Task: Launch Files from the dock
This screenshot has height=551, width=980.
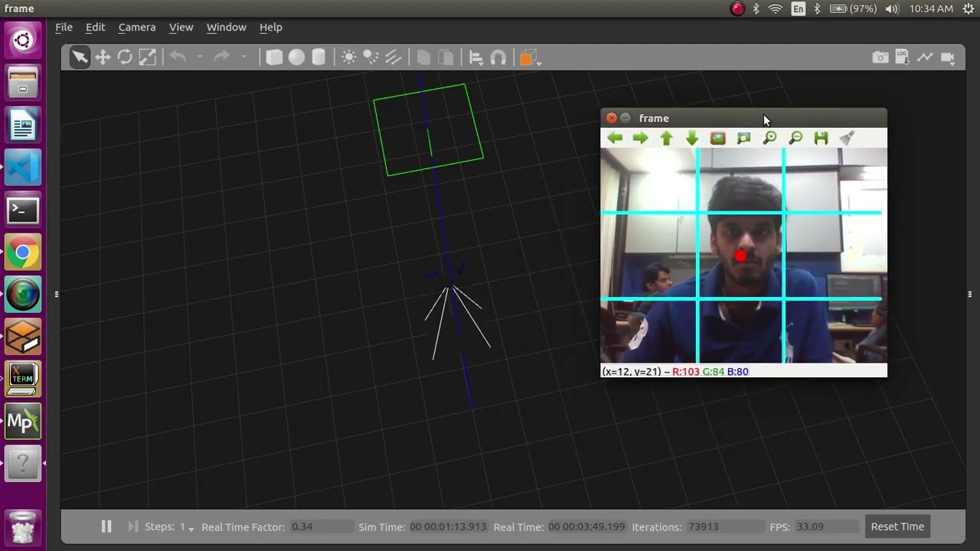Action: pyautogui.click(x=23, y=82)
